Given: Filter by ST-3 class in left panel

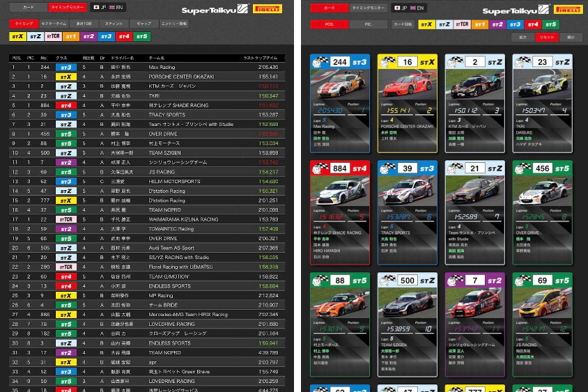Looking at the screenshot, I should (106, 36).
